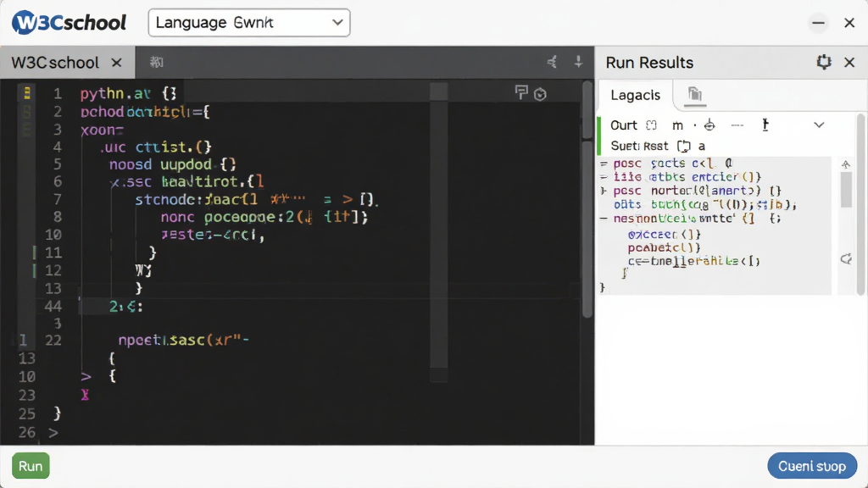Click the share icon in the editor tab bar

tap(552, 62)
